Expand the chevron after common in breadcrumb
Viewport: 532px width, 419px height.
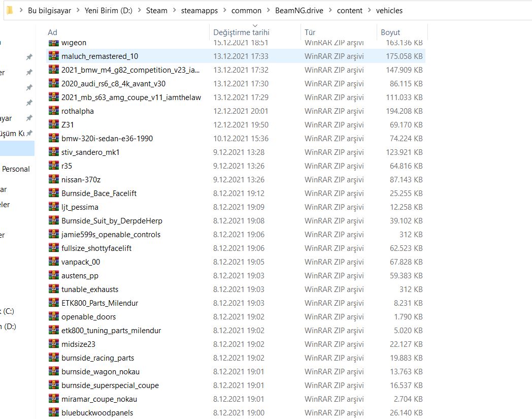(269, 11)
